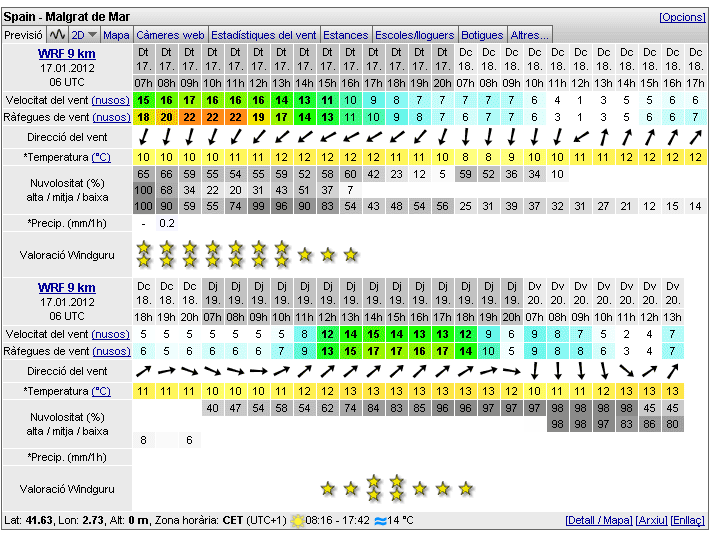Switch to the Mapa tab
The height and width of the screenshot is (536, 727).
click(117, 35)
